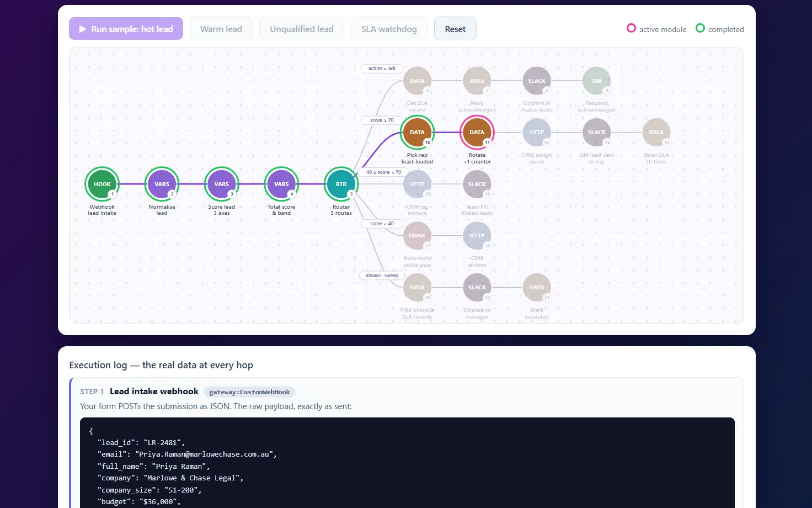Click the EMAIL Auto-reply polite pass node
This screenshot has height=508, width=812.
pos(417,236)
